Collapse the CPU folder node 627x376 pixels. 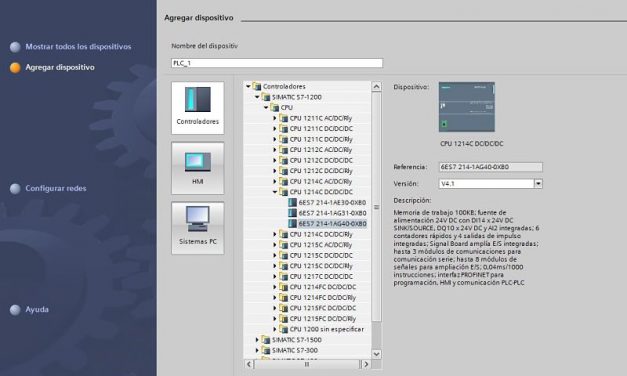tap(266, 108)
